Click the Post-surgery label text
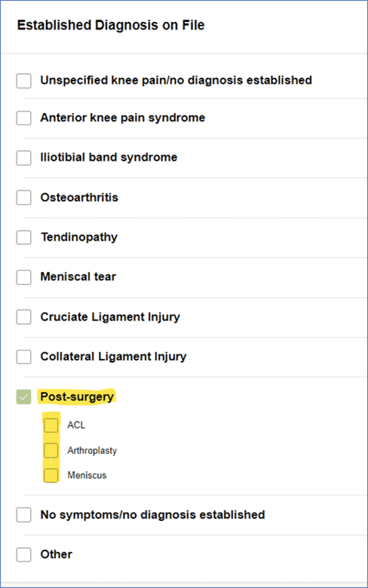The width and height of the screenshot is (368, 588). pos(77,397)
